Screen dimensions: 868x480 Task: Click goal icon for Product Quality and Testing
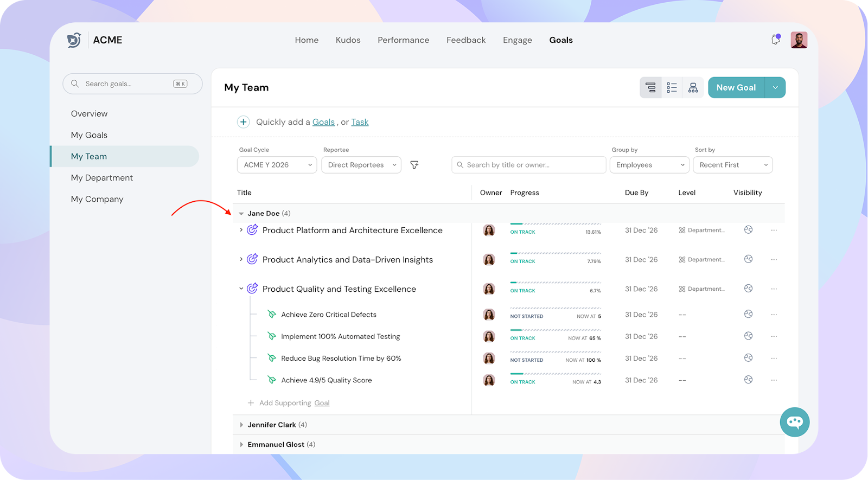pyautogui.click(x=252, y=289)
